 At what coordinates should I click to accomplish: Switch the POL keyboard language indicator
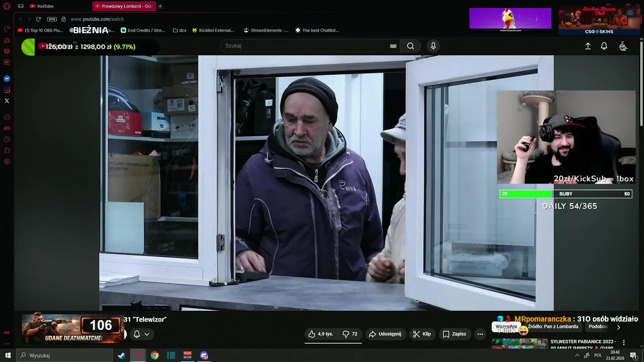point(598,355)
